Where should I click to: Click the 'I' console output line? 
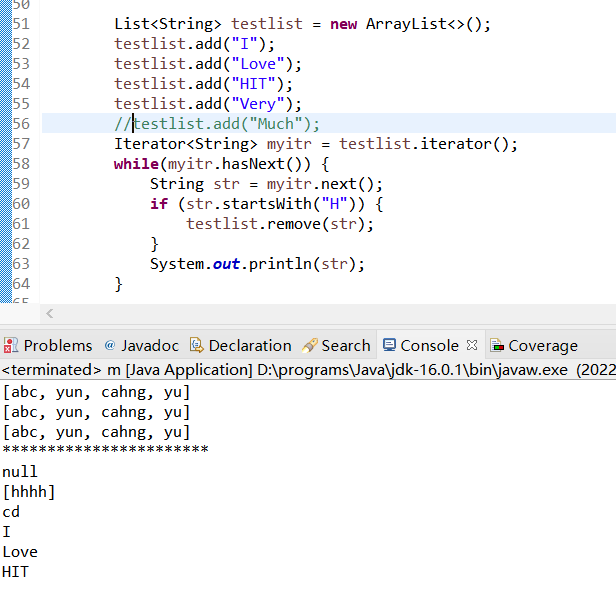[x=6, y=532]
